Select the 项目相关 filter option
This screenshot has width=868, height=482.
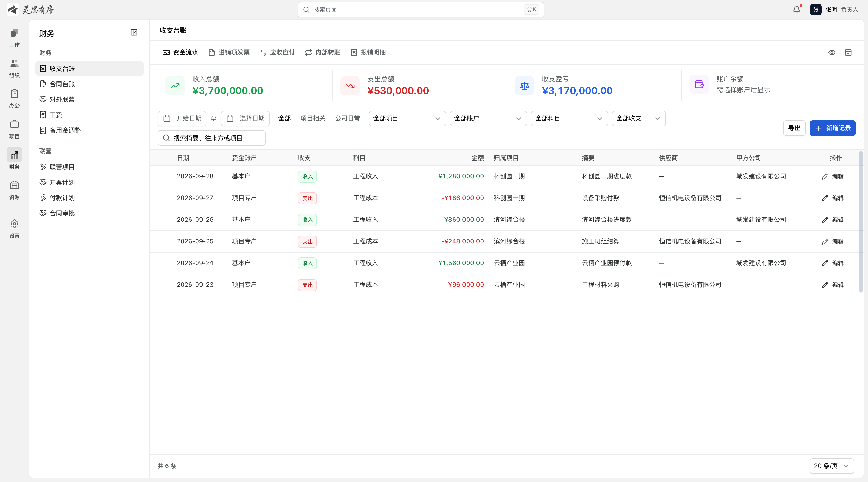pos(313,119)
